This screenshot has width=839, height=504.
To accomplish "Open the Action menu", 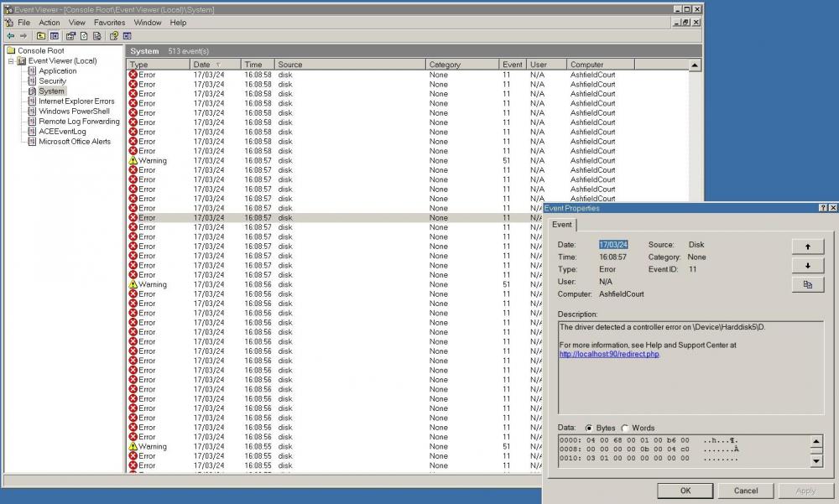I will point(50,23).
